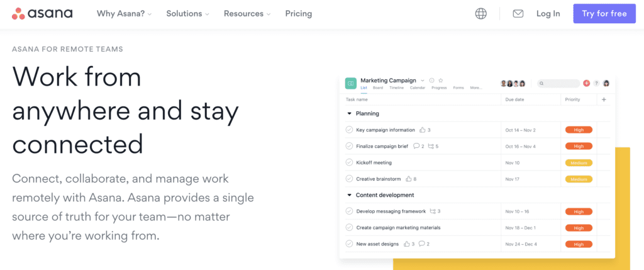This screenshot has width=644, height=270.
Task: Click High priority tag on New asset designs
Action: click(x=579, y=244)
